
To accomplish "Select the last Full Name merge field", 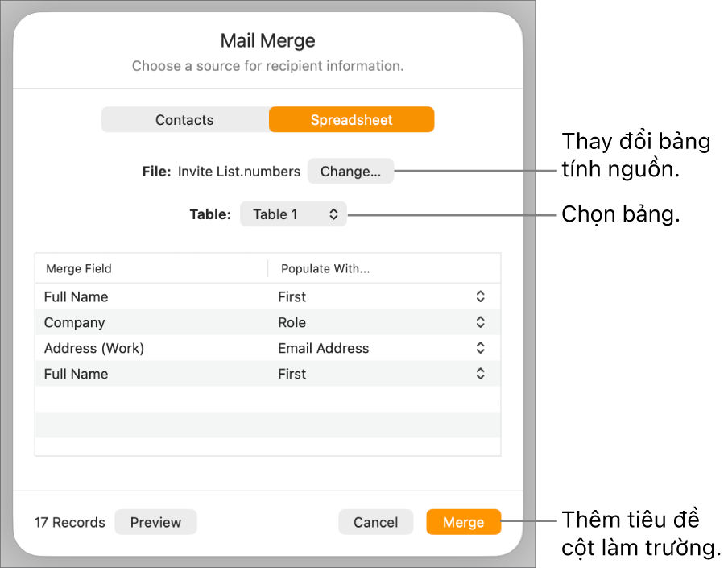I will (77, 374).
